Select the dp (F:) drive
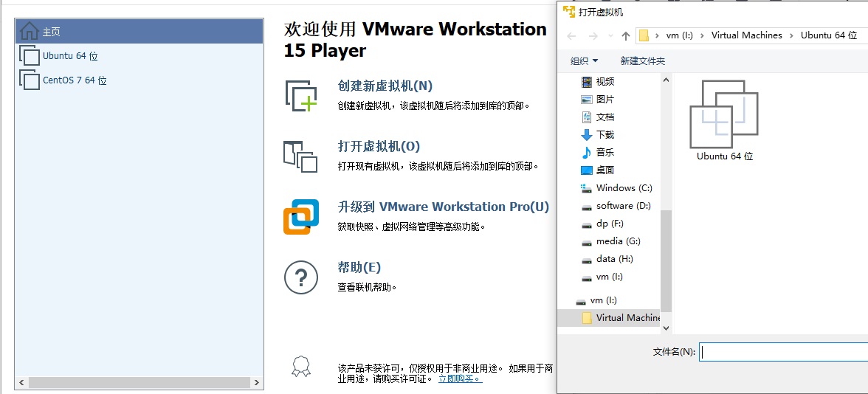 tap(602, 224)
